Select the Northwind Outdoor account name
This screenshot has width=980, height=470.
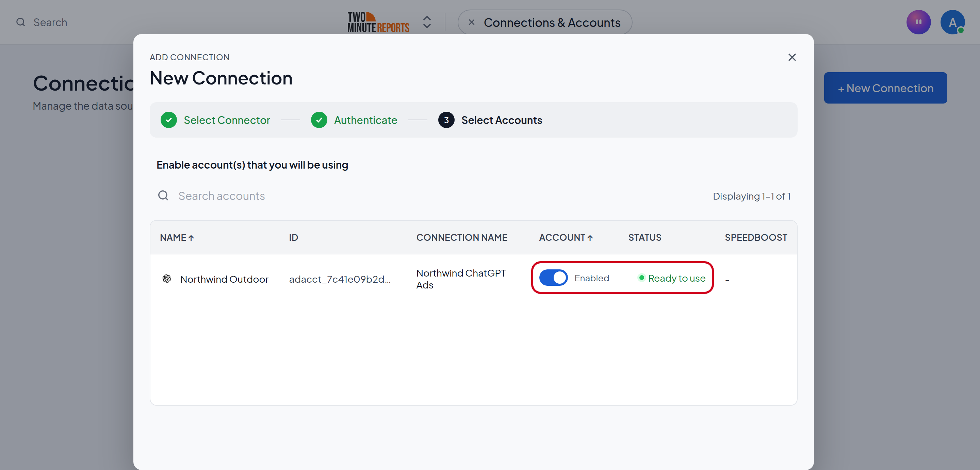(224, 279)
